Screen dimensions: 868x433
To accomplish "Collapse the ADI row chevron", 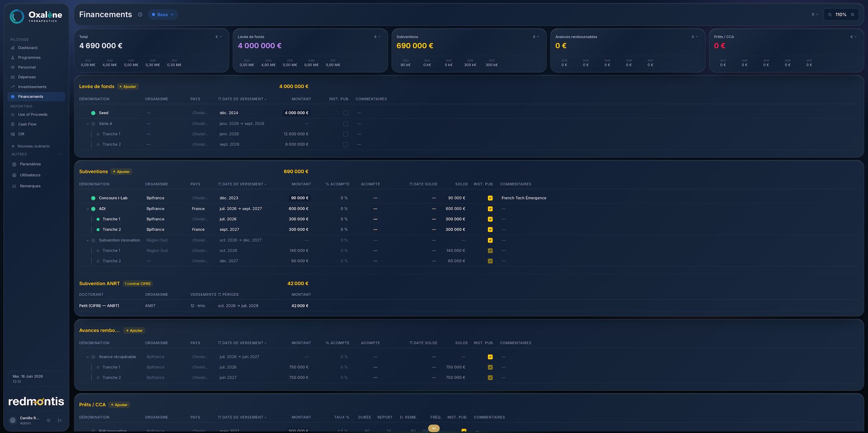I will pos(88,209).
